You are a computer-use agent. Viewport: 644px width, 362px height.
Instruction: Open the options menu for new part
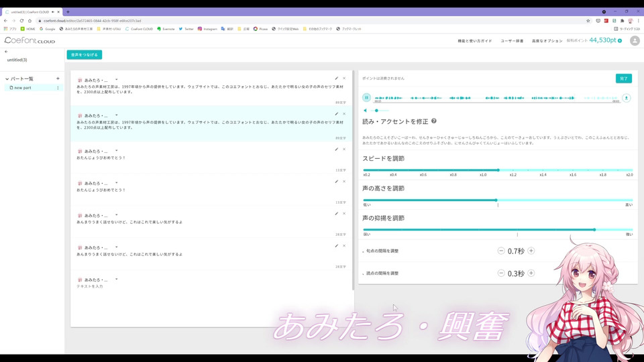(58, 88)
